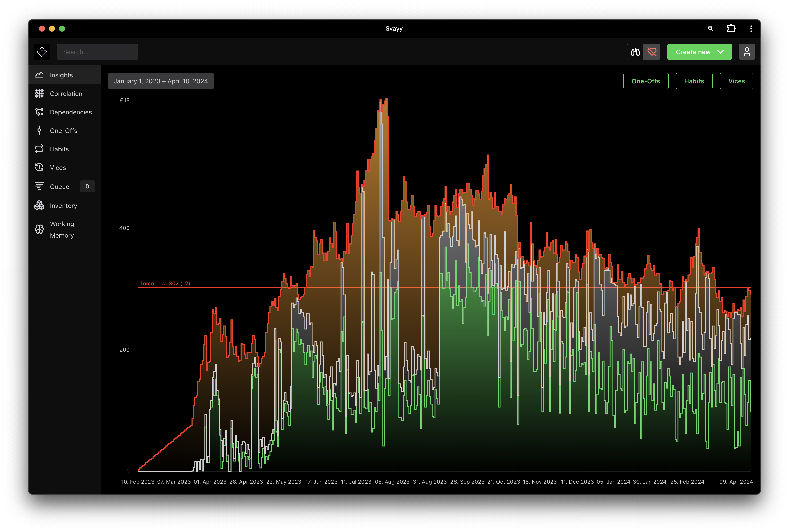Viewport: 789px width, 532px height.
Task: Open the extensions puzzle icon
Action: click(x=731, y=29)
